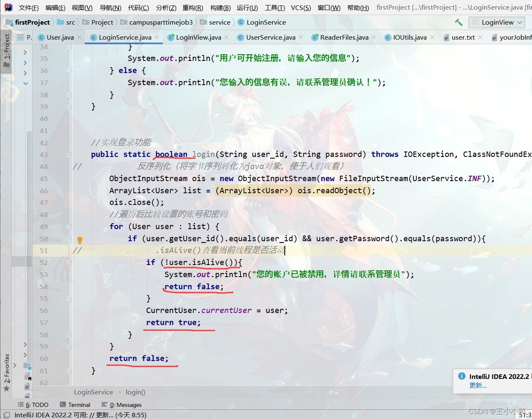Screen dimensions: 532x419
Task: Click the tool window quick-access icon in status bar
Action: (x=7, y=415)
